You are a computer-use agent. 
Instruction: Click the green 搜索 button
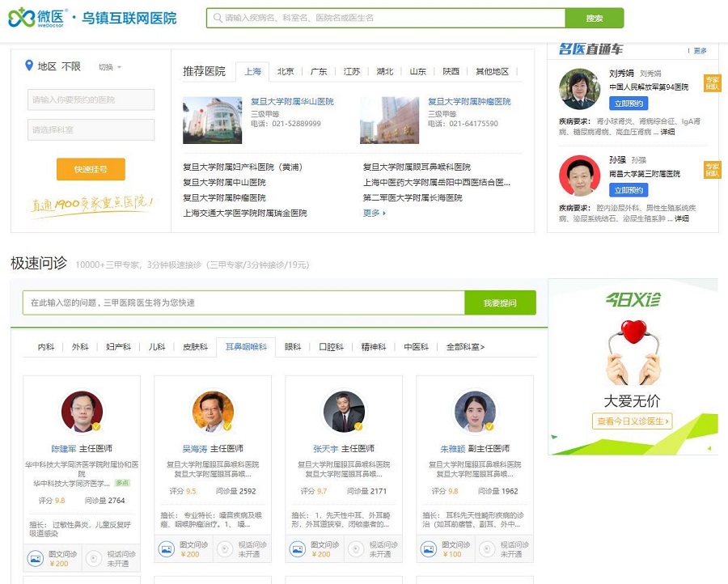(595, 18)
